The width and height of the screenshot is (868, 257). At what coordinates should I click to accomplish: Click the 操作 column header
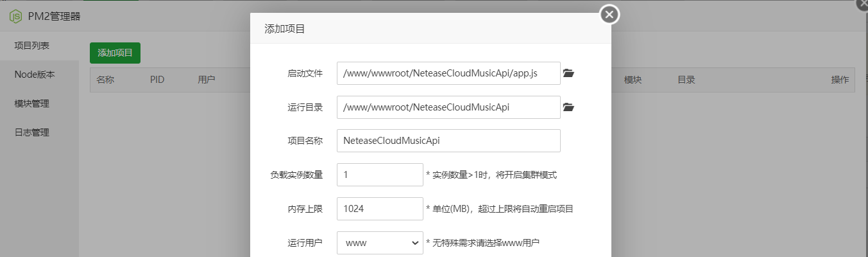coord(839,80)
